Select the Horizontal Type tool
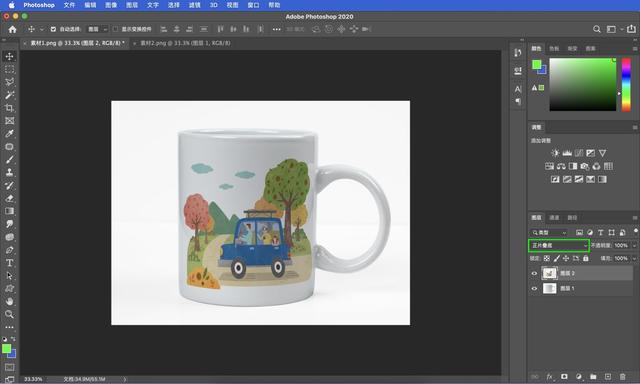Image resolution: width=640 pixels, height=384 pixels. pos(9,263)
